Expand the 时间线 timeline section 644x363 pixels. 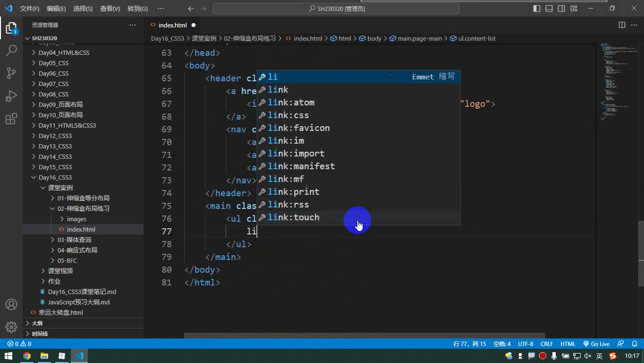click(x=83, y=334)
